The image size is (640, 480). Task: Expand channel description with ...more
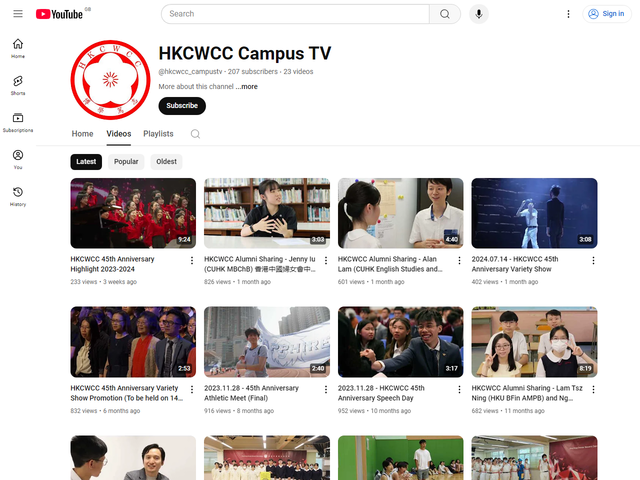(247, 87)
